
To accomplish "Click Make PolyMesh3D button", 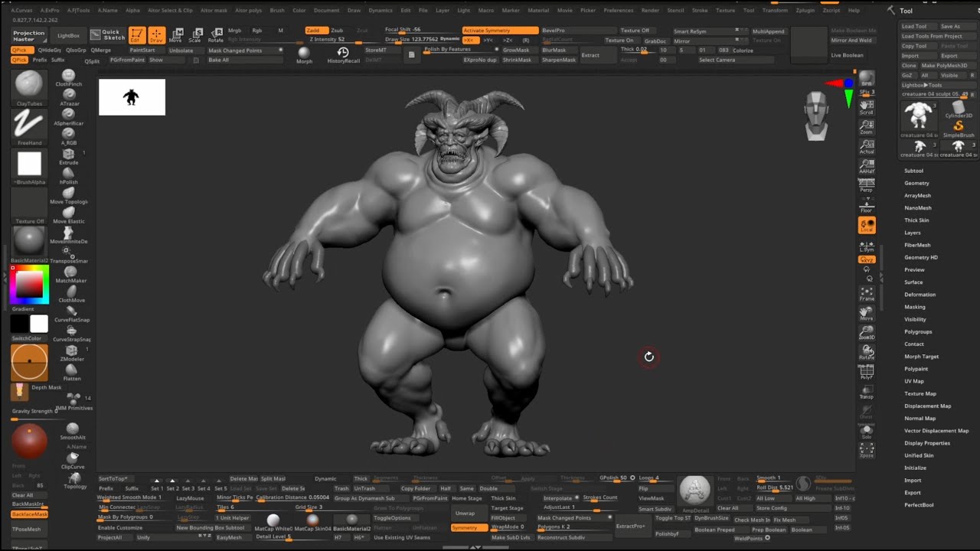I will point(944,66).
